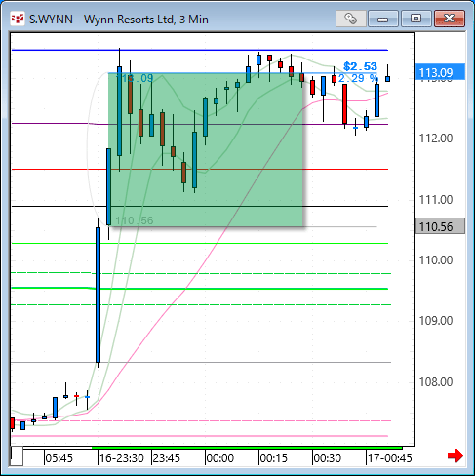Click the 23:45 time axis label
The width and height of the screenshot is (475, 476).
point(167,458)
